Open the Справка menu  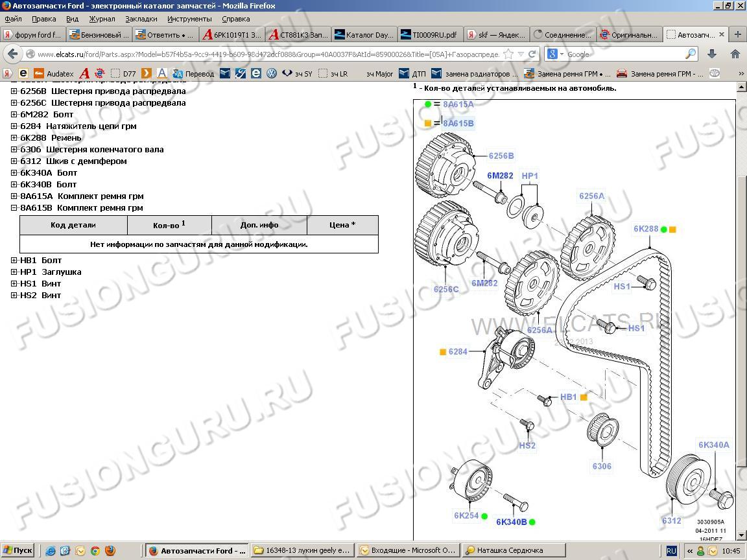(236, 19)
